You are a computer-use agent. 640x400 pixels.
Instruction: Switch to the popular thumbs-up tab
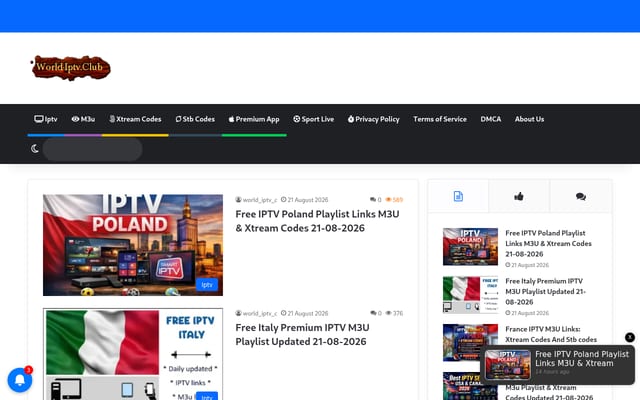[519, 196]
